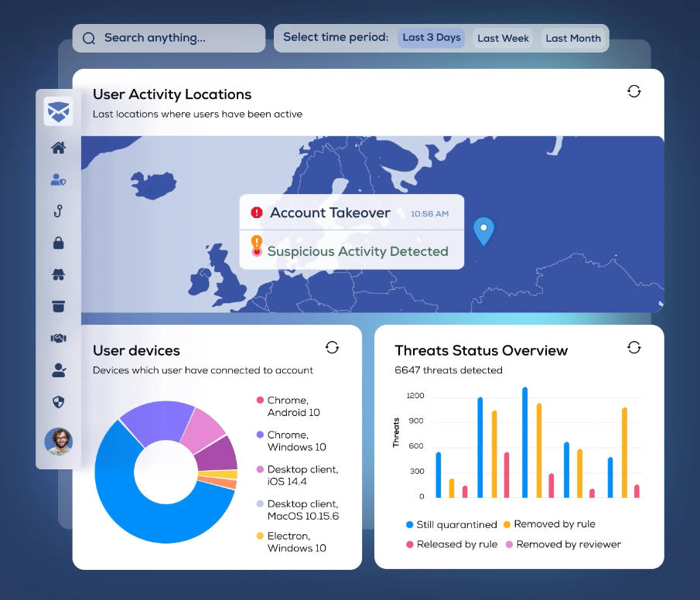Refresh the User Activity Locations panel
The height and width of the screenshot is (600, 700).
coord(634,91)
